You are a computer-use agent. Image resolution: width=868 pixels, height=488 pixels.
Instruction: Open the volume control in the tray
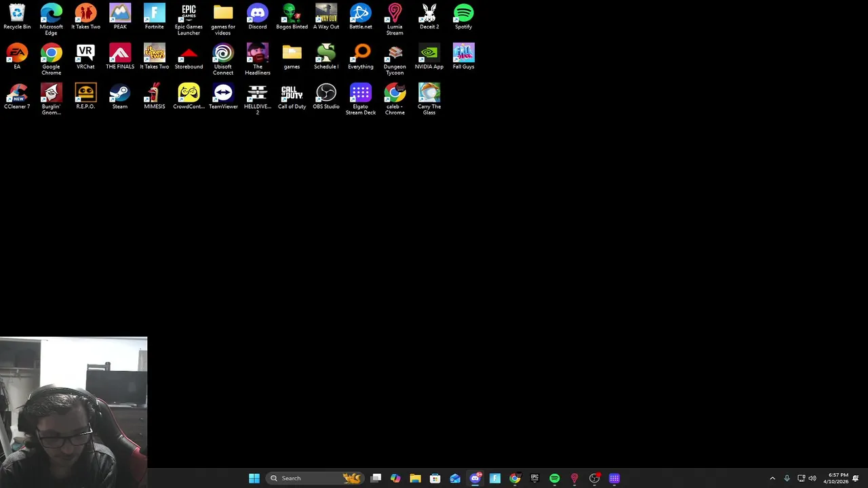[x=812, y=479]
